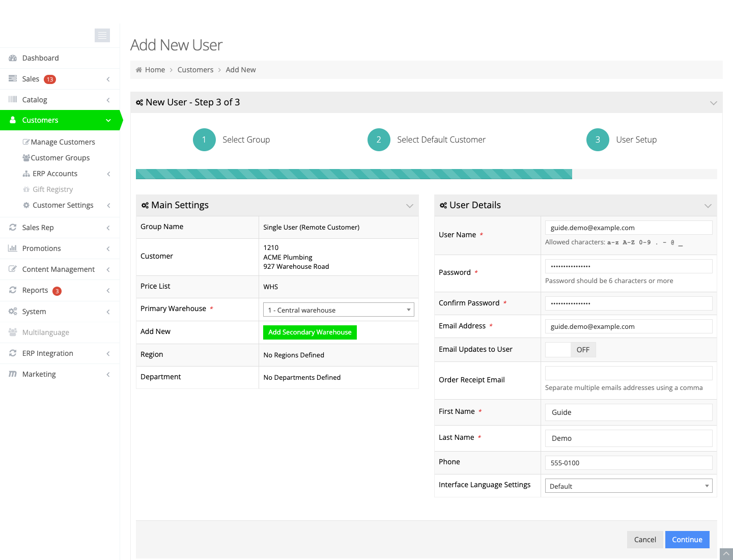This screenshot has height=560, width=733.
Task: Open the Primary Warehouse dropdown
Action: (x=339, y=310)
